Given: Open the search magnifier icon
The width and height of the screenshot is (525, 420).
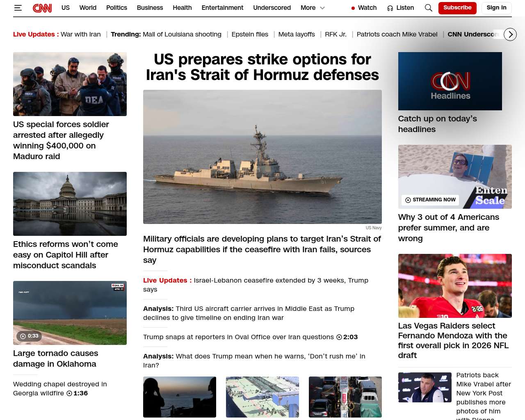Looking at the screenshot, I should pos(428,8).
